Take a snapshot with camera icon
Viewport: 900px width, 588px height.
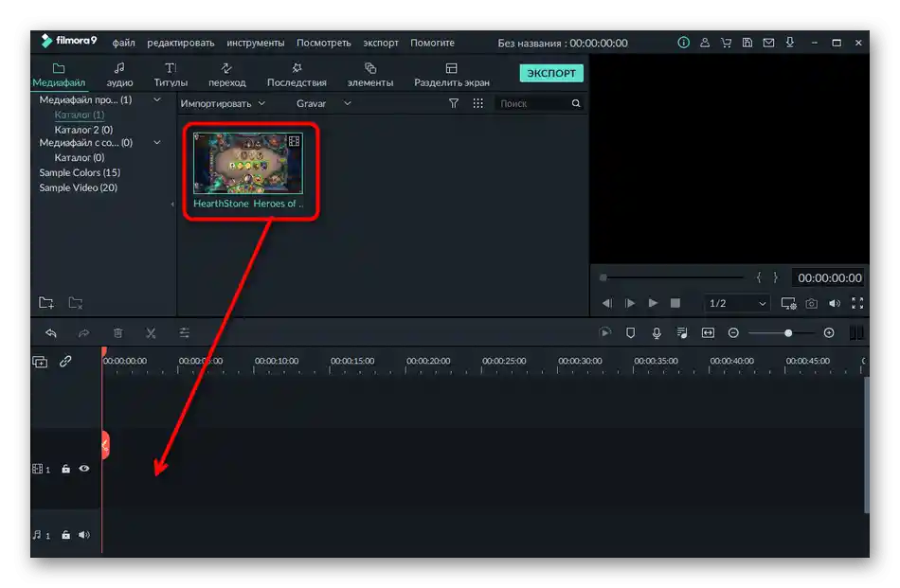coord(811,303)
